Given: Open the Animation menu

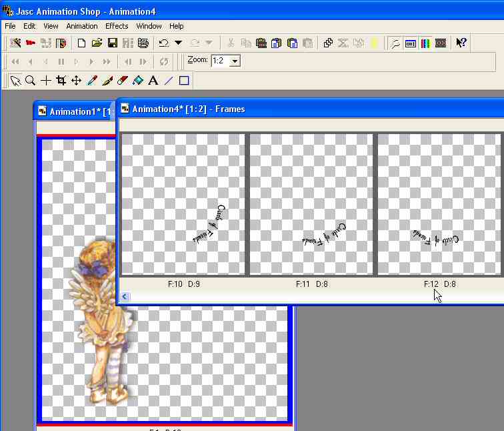Looking at the screenshot, I should (x=81, y=26).
